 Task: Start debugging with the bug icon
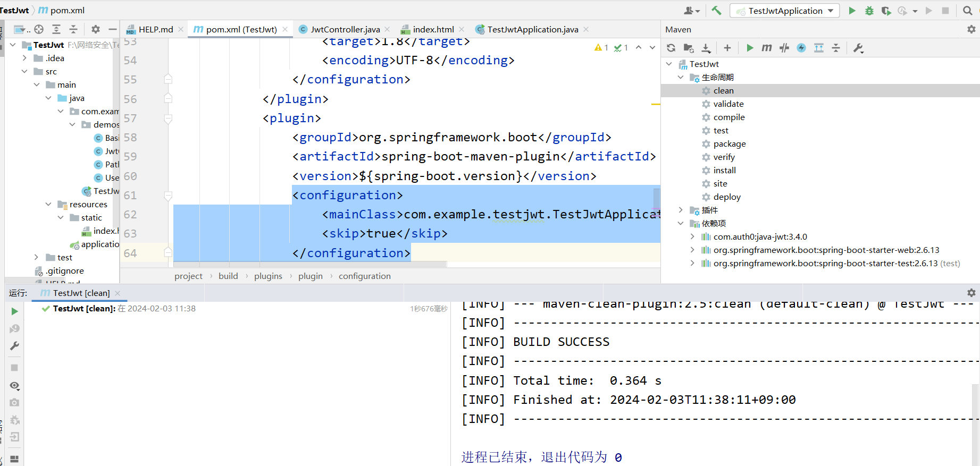pyautogui.click(x=869, y=11)
